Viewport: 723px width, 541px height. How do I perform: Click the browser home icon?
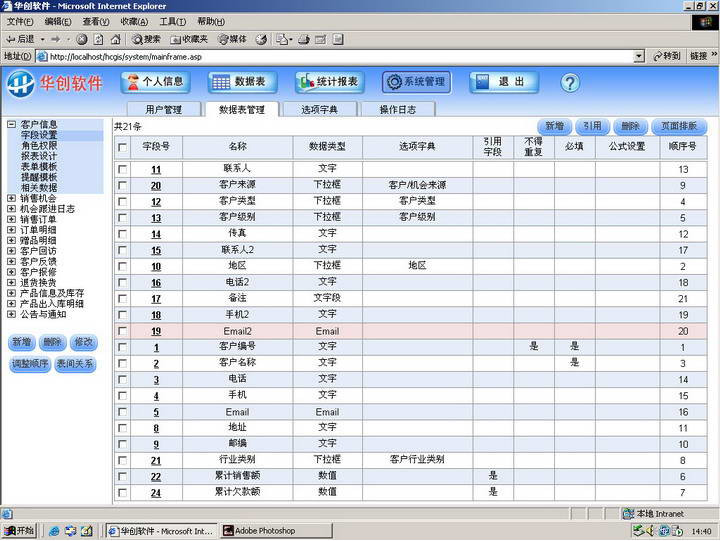116,39
